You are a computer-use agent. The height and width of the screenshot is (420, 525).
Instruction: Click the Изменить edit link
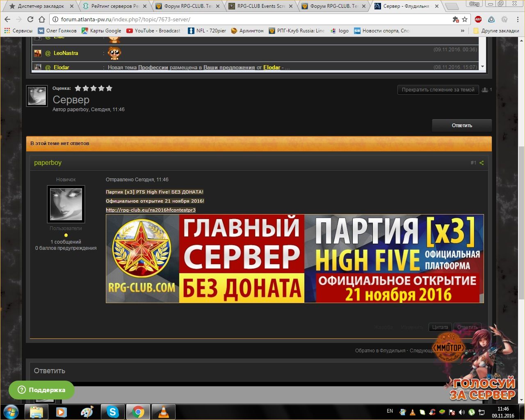tap(412, 327)
